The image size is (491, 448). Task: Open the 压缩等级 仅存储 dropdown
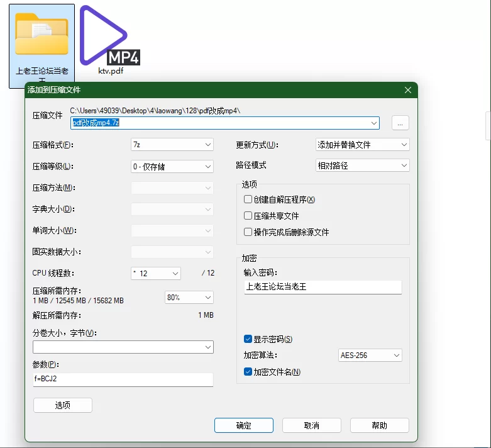click(x=172, y=167)
